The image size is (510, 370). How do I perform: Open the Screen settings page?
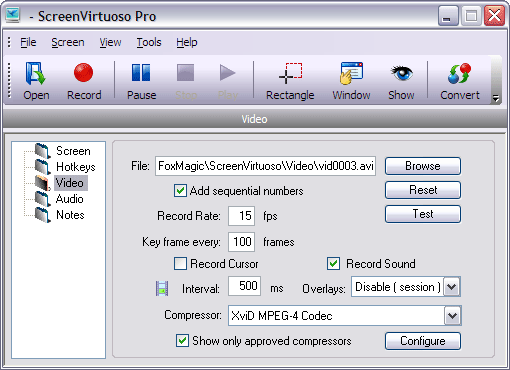coord(73,151)
